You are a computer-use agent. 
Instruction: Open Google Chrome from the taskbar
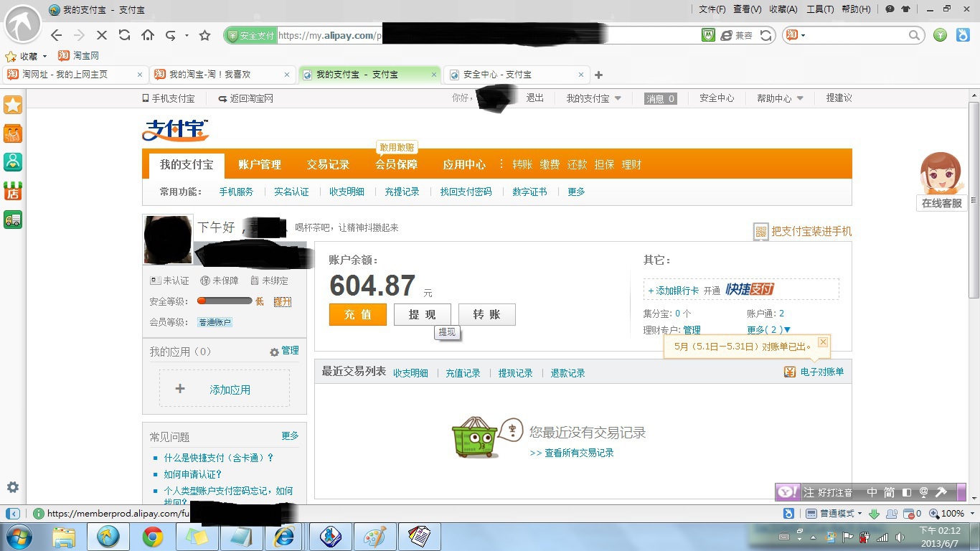pos(152,537)
